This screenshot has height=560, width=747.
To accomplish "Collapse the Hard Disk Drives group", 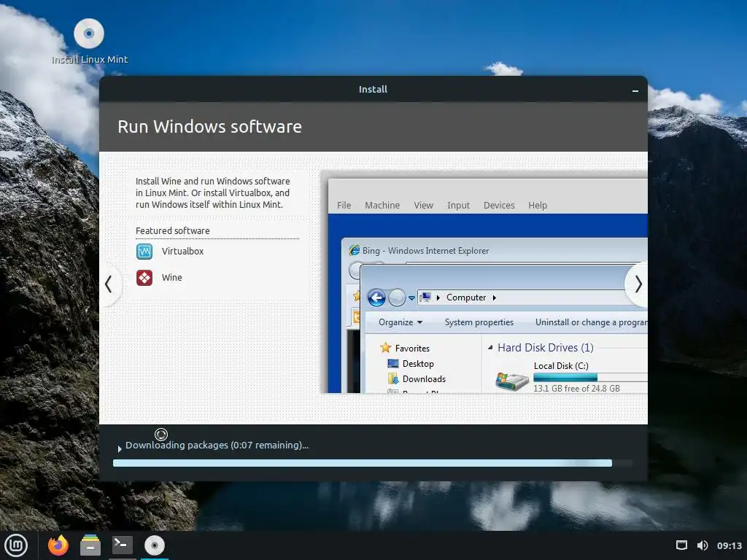I will tap(490, 348).
